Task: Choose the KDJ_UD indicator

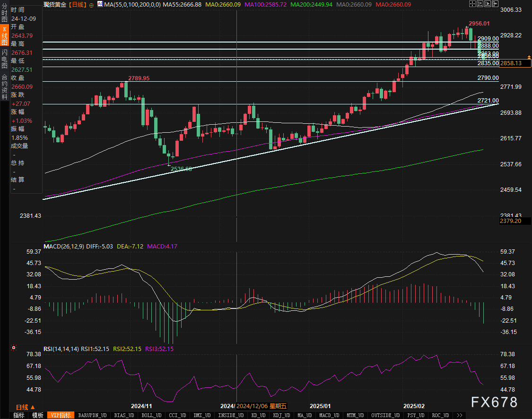Action: coord(282,415)
